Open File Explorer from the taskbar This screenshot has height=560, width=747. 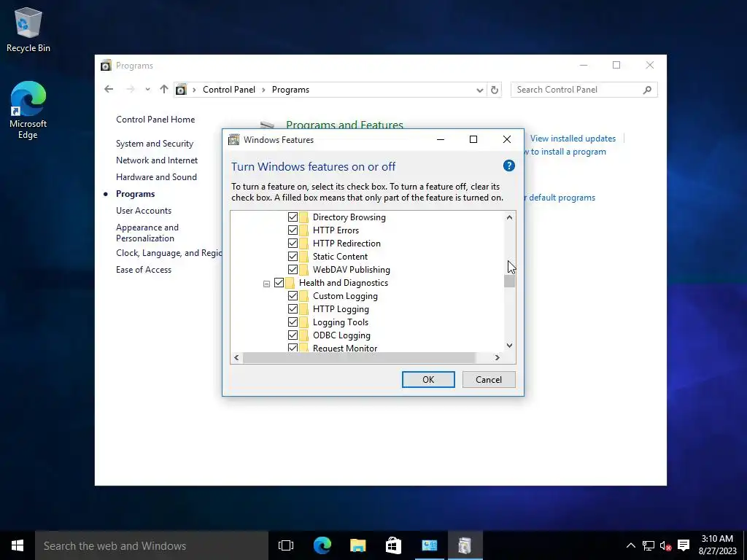pos(357,545)
